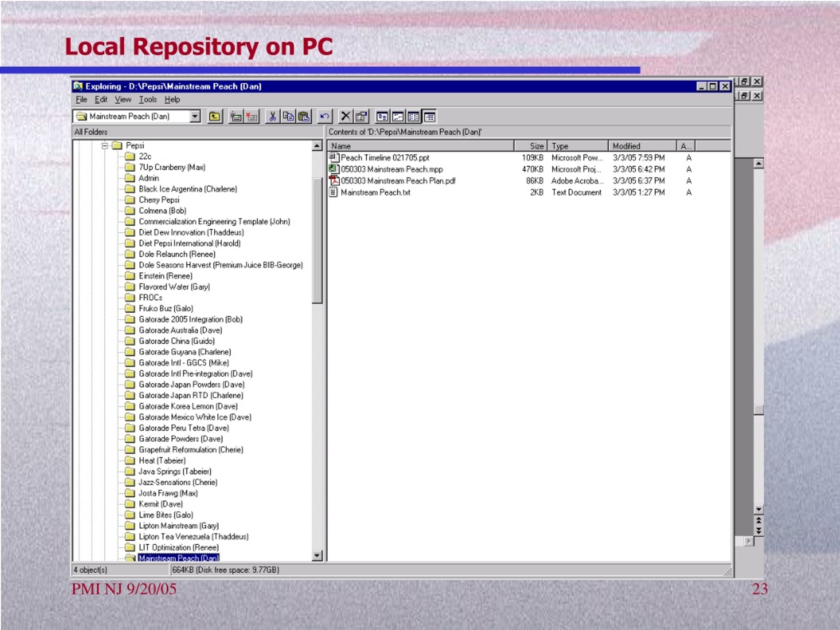Click the Paste clipboard icon
This screenshot has height=630, width=840.
[304, 116]
